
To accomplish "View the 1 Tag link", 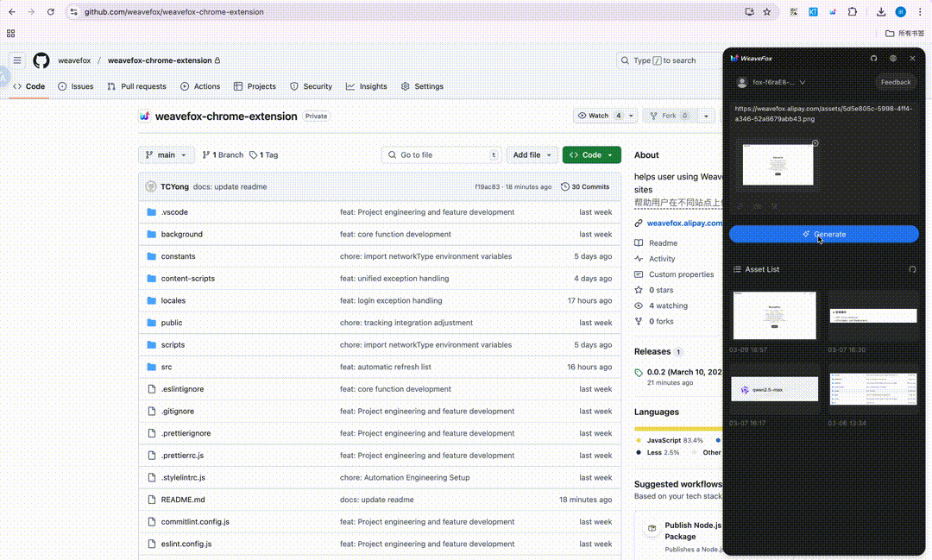I will (x=264, y=154).
